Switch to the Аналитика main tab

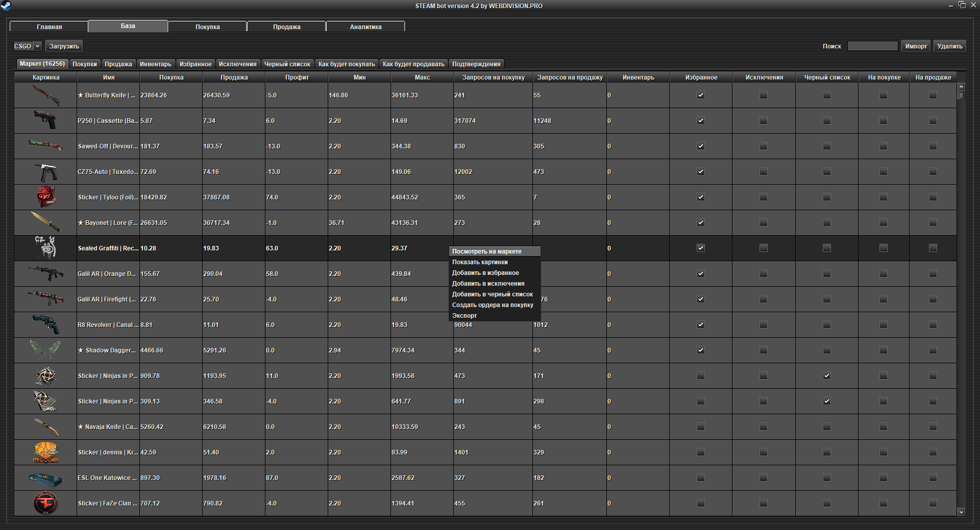point(365,27)
